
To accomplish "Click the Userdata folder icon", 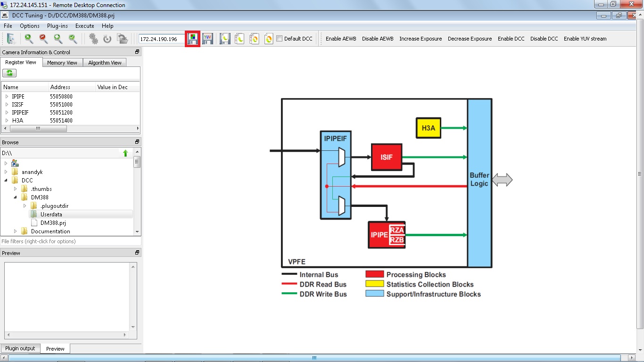I will pyautogui.click(x=33, y=214).
